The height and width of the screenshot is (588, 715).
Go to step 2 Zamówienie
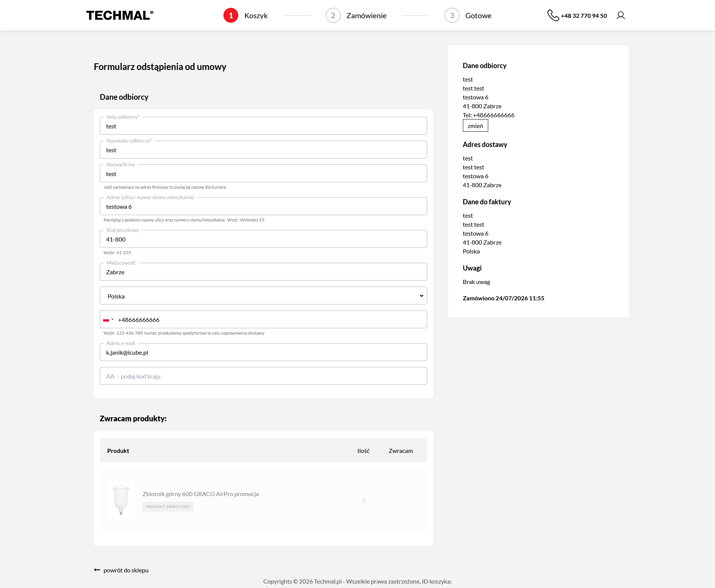(x=356, y=15)
